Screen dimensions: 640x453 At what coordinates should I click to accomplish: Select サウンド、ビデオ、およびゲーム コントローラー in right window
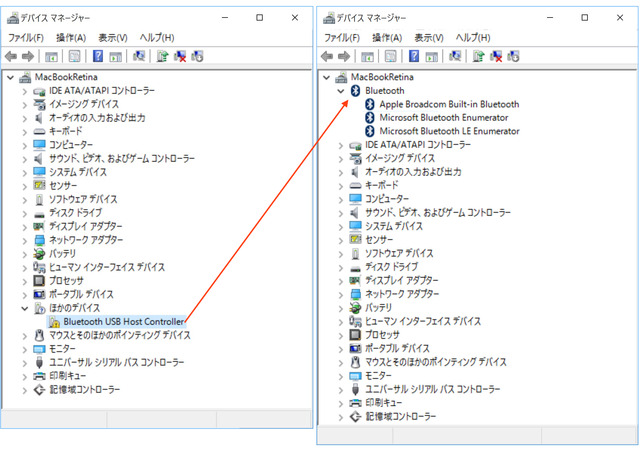click(438, 213)
